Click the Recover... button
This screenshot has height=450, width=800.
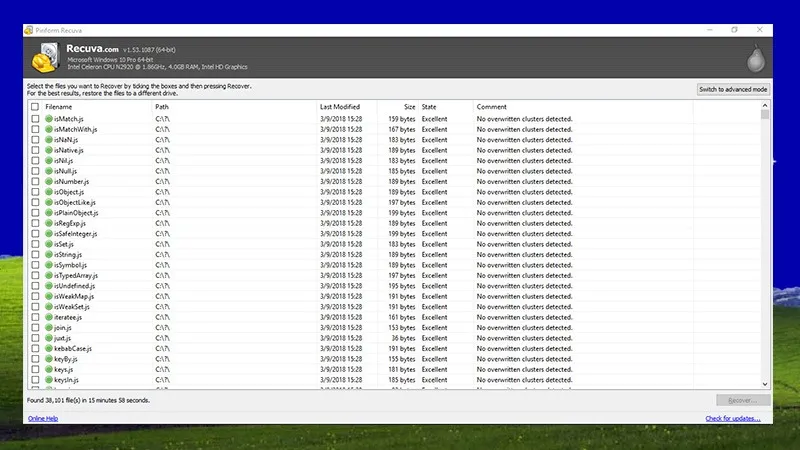[x=743, y=401]
